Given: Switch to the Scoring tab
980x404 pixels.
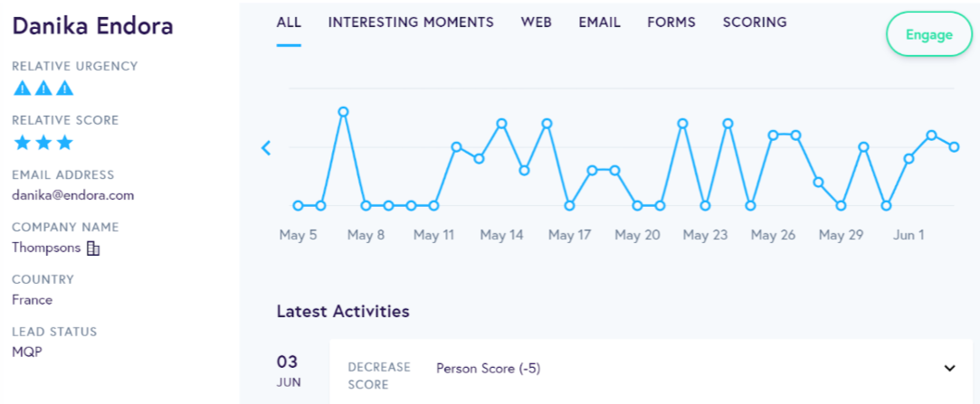Looking at the screenshot, I should click(754, 23).
